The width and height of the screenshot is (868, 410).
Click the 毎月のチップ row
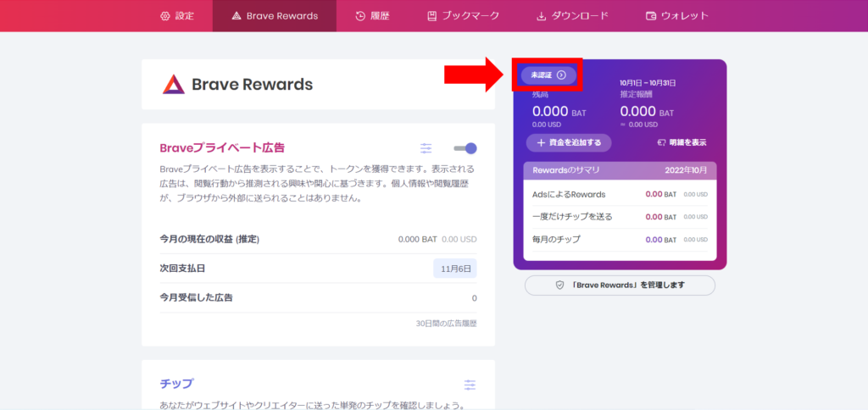620,240
